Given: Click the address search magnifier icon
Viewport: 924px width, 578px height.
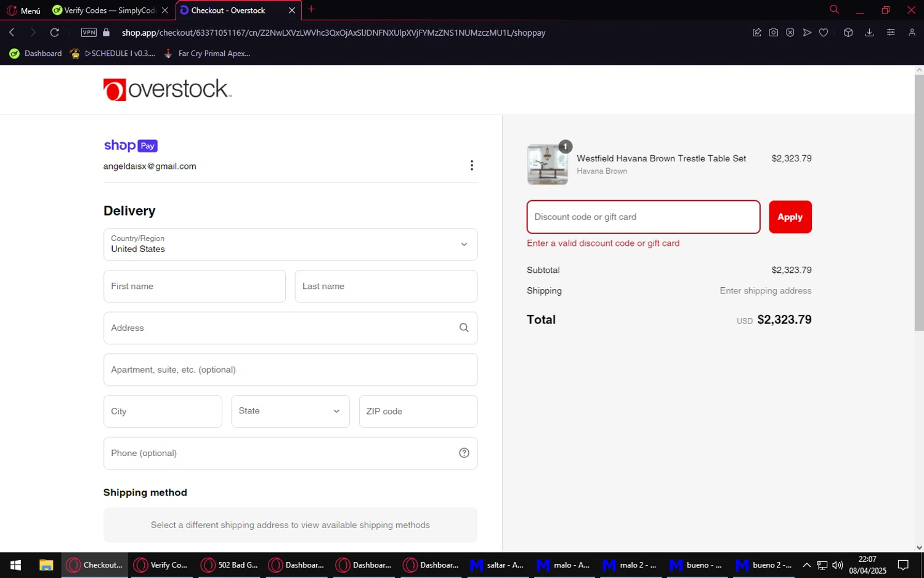Looking at the screenshot, I should (x=464, y=328).
